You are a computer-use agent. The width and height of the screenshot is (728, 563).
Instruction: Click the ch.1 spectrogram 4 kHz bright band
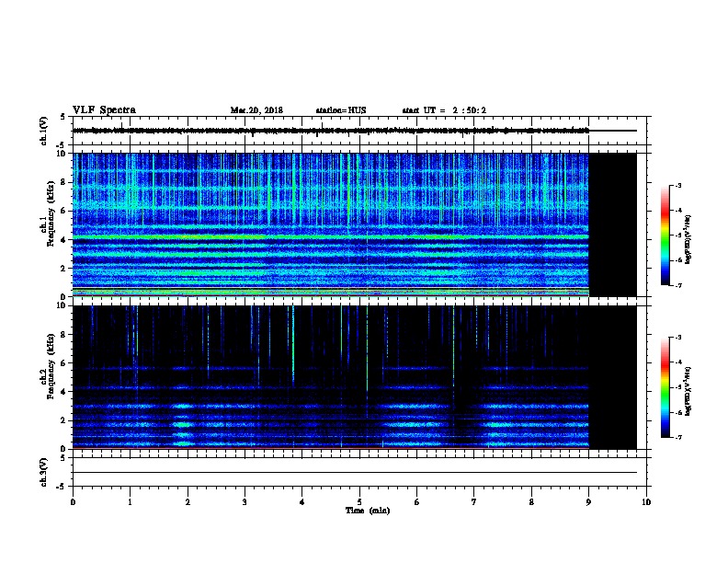pos(331,237)
